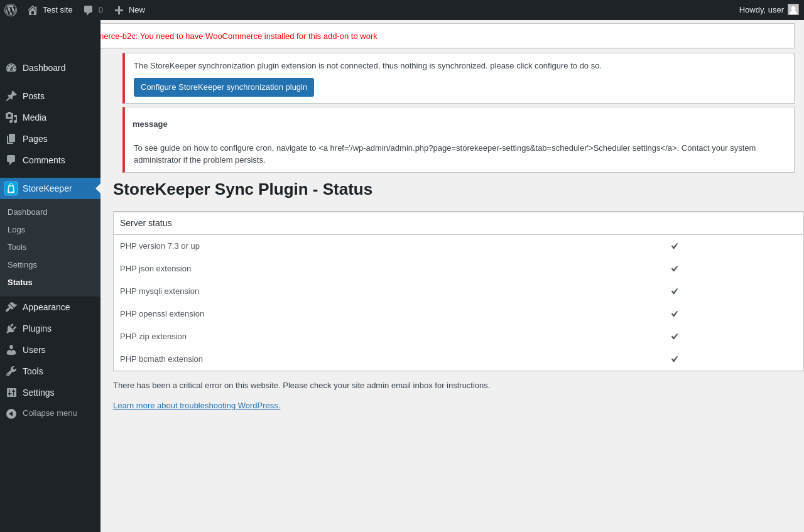Click the Posts pushpin icon
This screenshot has height=532, width=804.
click(x=11, y=96)
